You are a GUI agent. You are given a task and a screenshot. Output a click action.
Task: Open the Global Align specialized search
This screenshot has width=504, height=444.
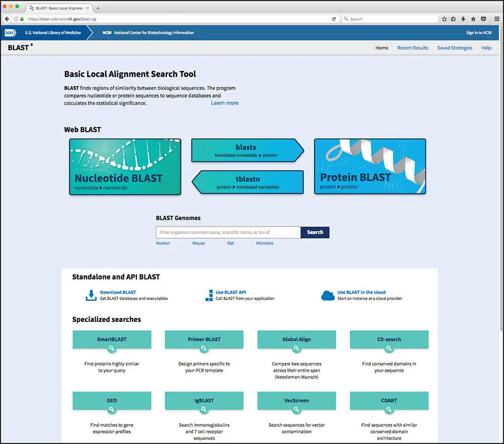(x=297, y=340)
